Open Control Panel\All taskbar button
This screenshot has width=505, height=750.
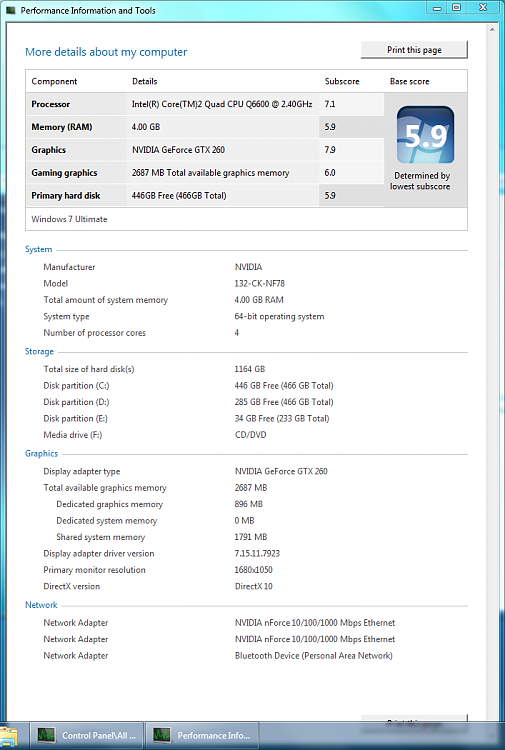[x=87, y=735]
